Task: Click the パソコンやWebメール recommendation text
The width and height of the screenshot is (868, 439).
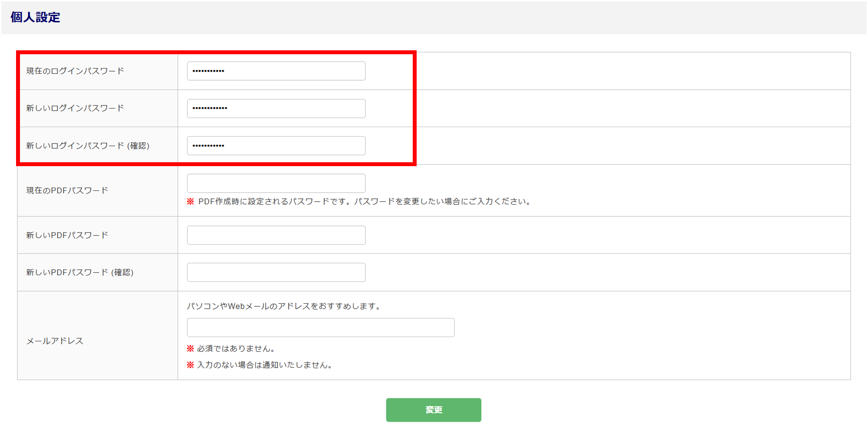Action: [284, 306]
